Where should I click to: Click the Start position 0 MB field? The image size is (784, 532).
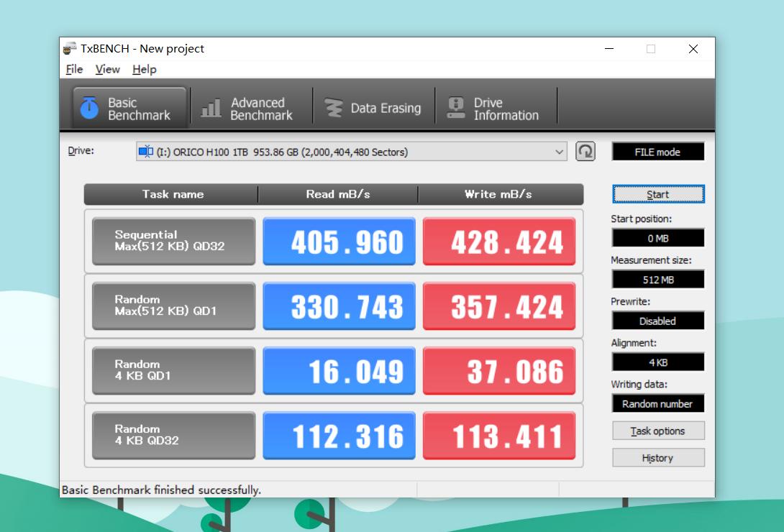click(x=657, y=238)
